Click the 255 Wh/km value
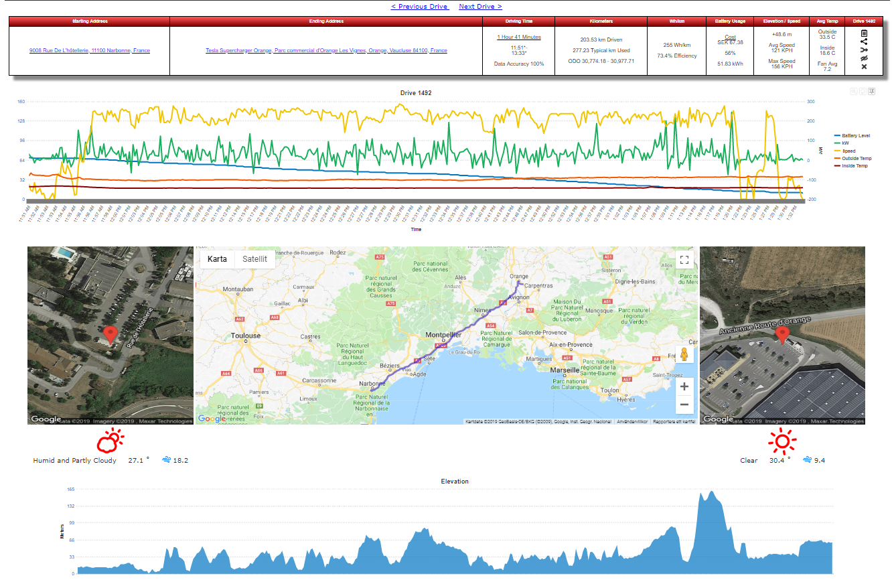 pyautogui.click(x=676, y=45)
